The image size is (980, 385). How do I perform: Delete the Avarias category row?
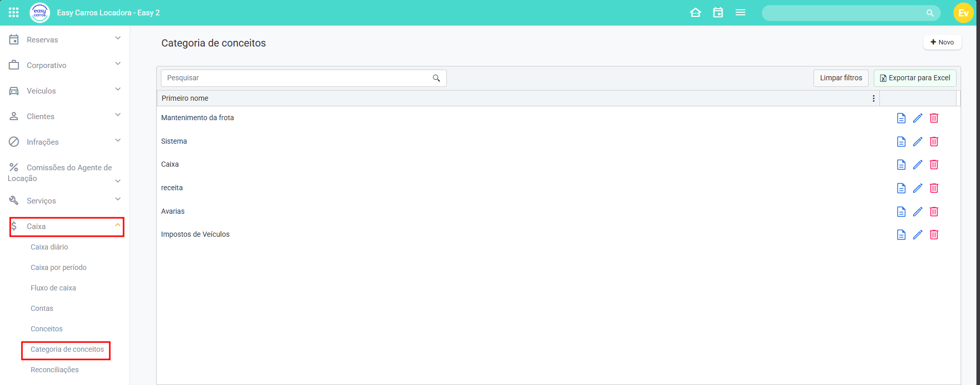click(934, 212)
